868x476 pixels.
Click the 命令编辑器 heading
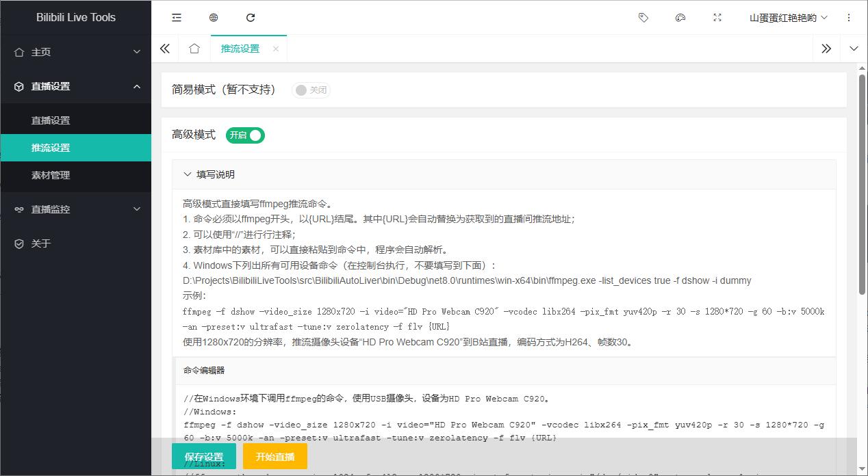tap(204, 370)
